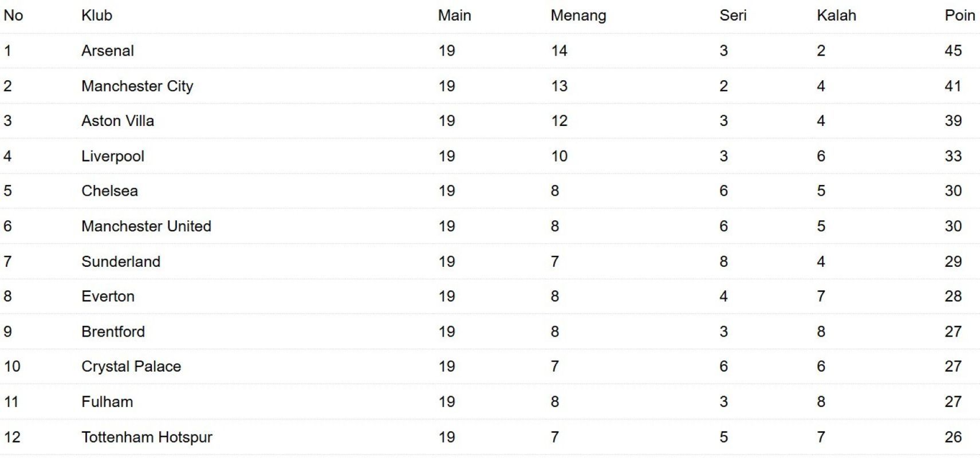Click the Chelsea club entry

(x=109, y=191)
